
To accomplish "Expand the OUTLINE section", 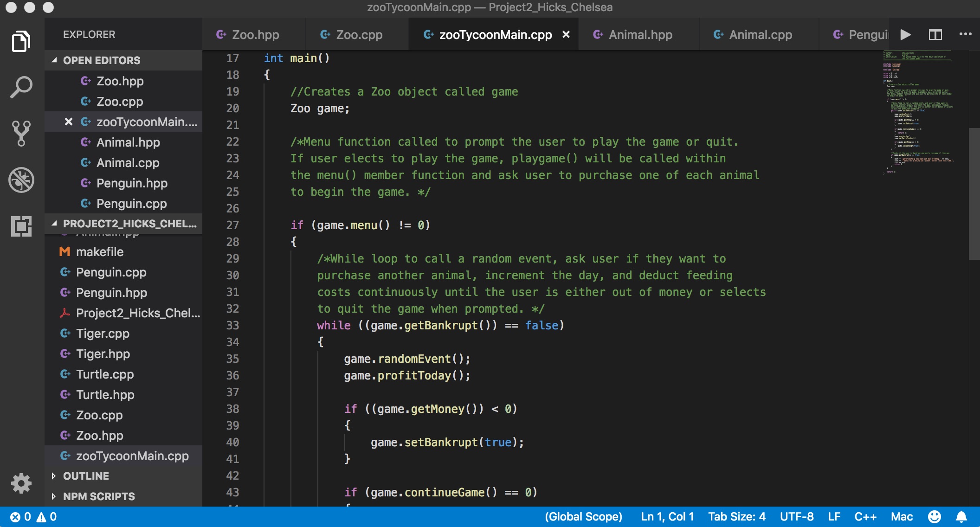I will tap(86, 476).
